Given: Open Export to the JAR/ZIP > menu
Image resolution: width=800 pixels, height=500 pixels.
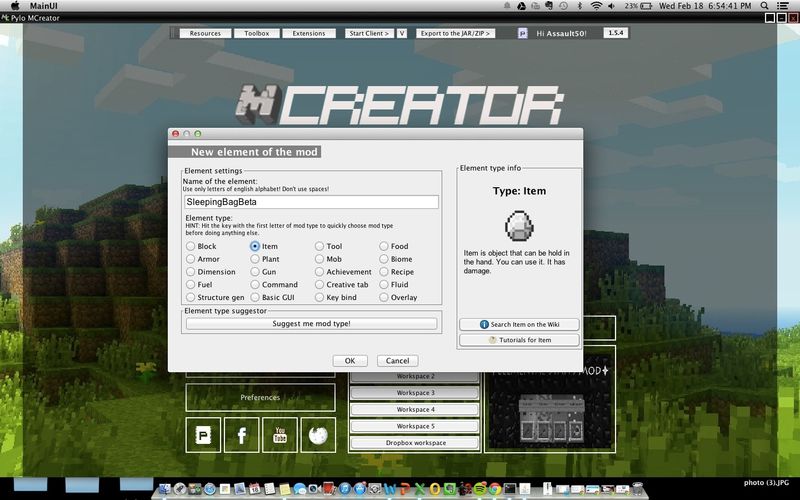Looking at the screenshot, I should click(457, 33).
